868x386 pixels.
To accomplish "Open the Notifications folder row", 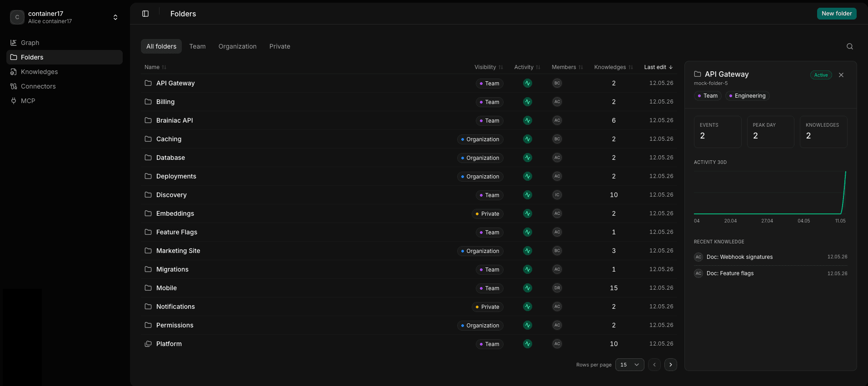I will click(409, 307).
